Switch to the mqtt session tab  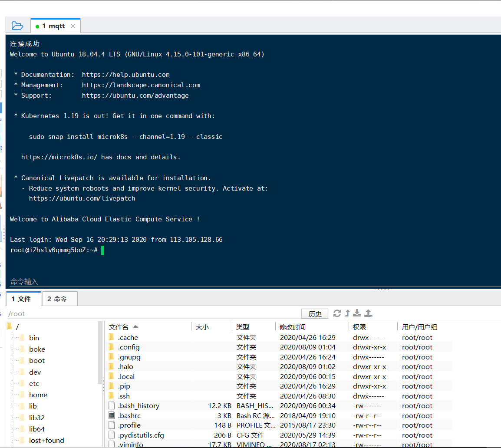click(x=53, y=26)
